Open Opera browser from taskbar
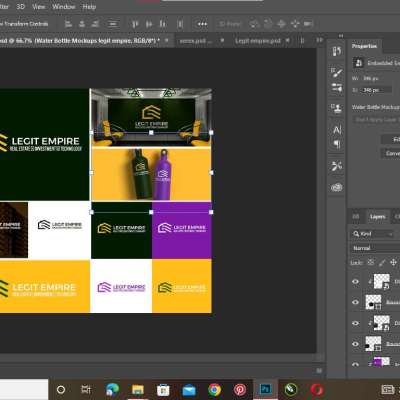The width and height of the screenshot is (400, 400). (316, 389)
